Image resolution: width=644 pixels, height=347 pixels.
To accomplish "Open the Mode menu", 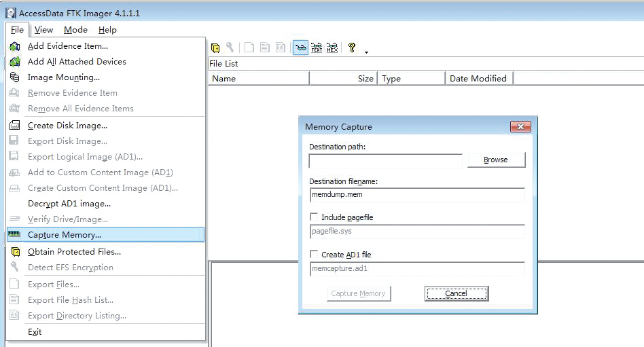I will coord(75,30).
